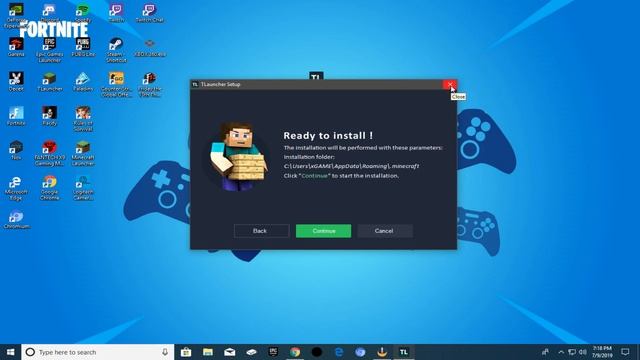This screenshot has width=640, height=360.
Task: Open the Windows Start menu
Action: click(x=11, y=352)
